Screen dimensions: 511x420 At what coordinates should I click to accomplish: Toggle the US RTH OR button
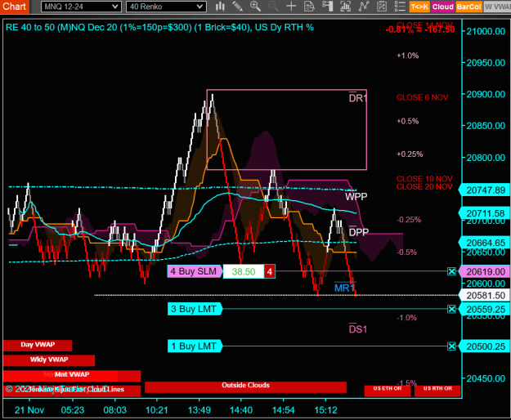437,391
